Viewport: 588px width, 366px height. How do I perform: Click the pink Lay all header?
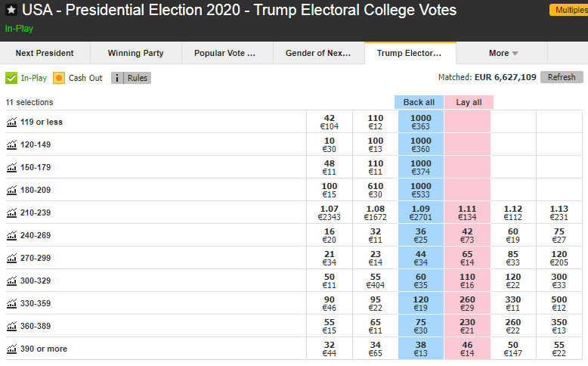[x=469, y=102]
